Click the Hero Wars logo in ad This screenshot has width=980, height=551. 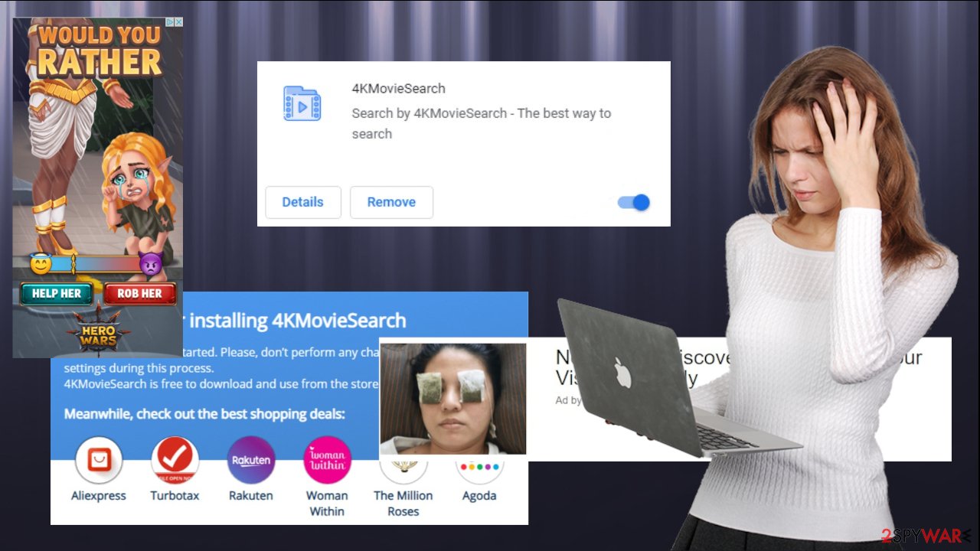click(x=99, y=328)
